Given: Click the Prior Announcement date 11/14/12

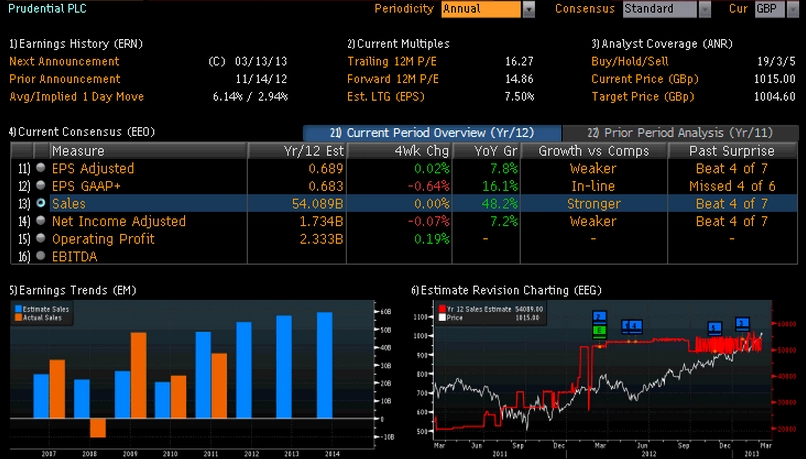Looking at the screenshot, I should (x=261, y=79).
